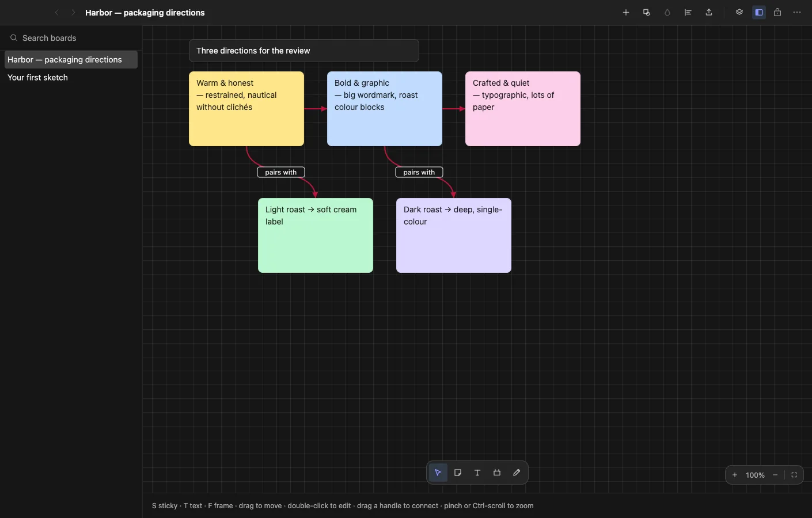Image resolution: width=812 pixels, height=518 pixels.
Task: Select the yellow Warm & honest sticky
Action: (x=246, y=109)
